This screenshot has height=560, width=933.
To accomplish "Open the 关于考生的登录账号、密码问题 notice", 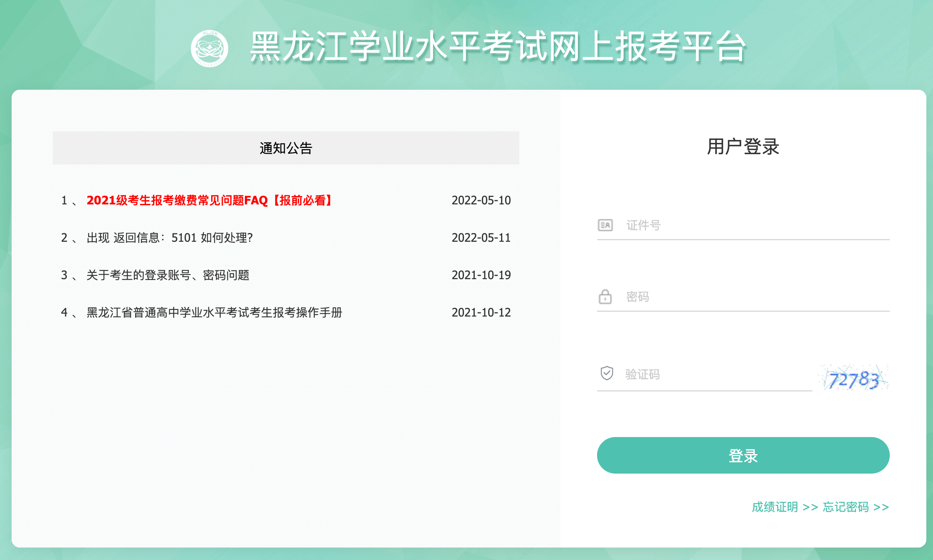I will [168, 275].
